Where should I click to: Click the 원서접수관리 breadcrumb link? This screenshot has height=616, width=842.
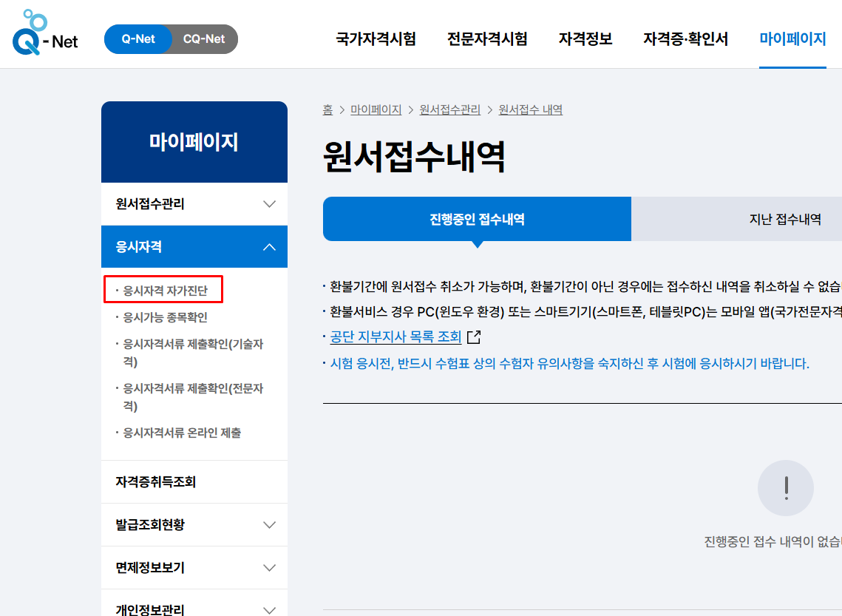[450, 109]
